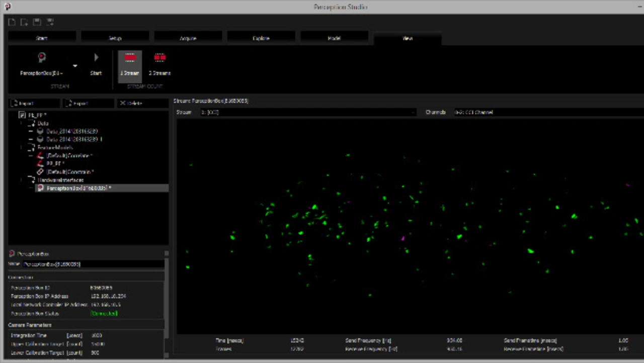Select the [Default]Correlate model item

tap(69, 156)
